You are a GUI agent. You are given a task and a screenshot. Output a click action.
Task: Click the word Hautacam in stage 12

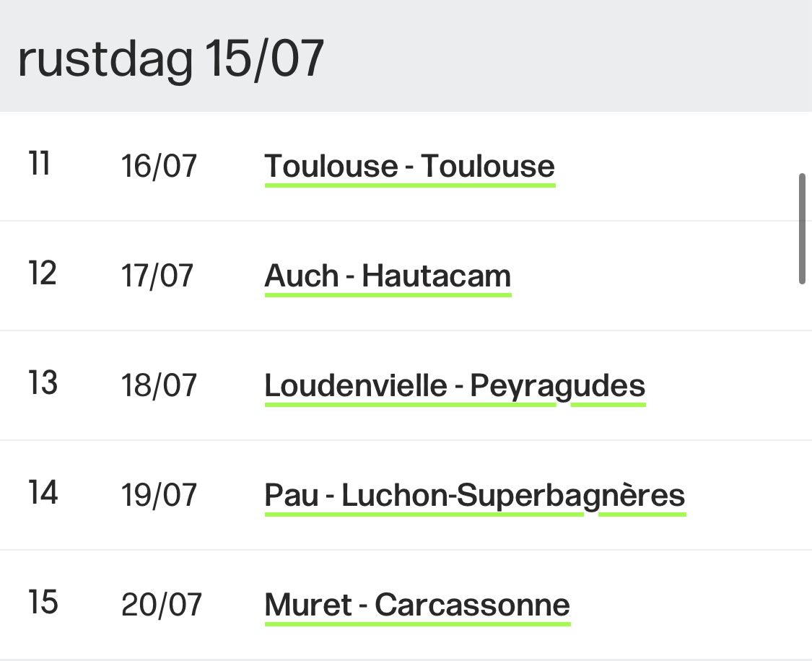(x=437, y=276)
